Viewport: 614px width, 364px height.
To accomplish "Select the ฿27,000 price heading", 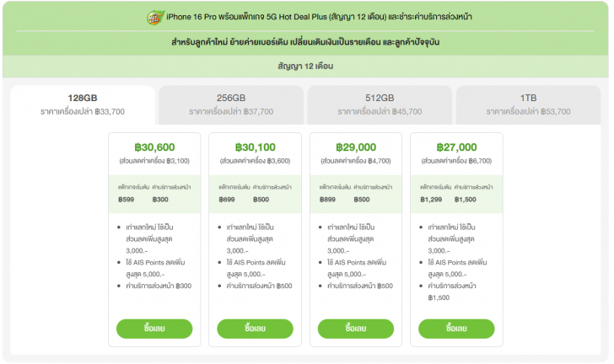I will coord(456,147).
